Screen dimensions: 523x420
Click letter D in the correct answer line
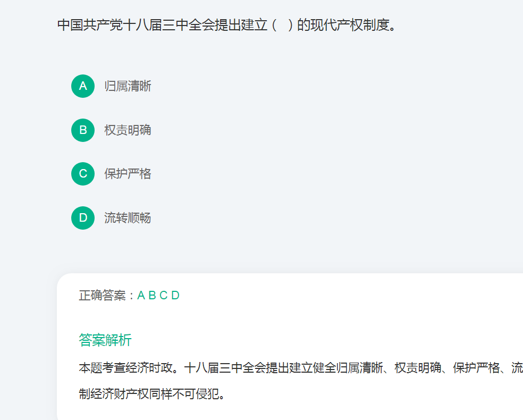click(x=175, y=295)
